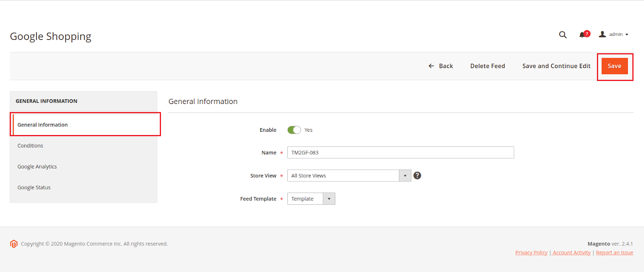Open the Store View dropdown
Screen dimensions: 644x272
(x=349, y=176)
